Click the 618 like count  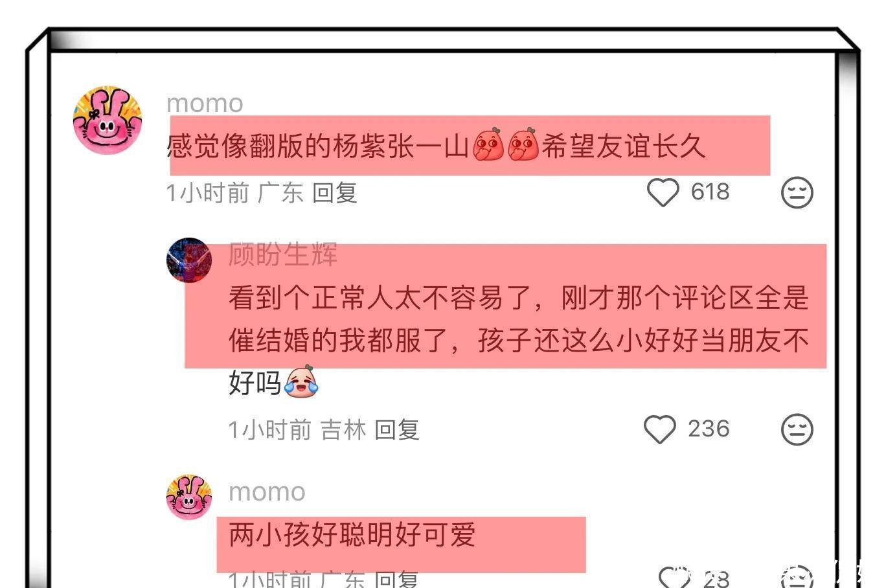click(710, 192)
